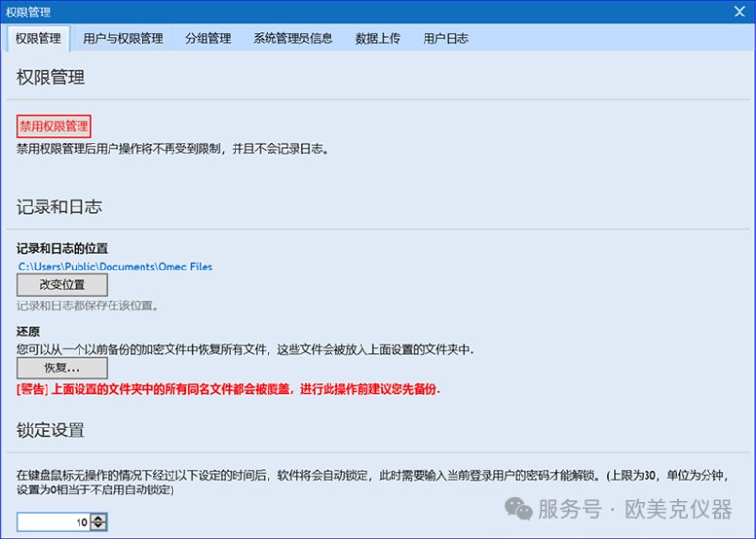This screenshot has width=756, height=539.
Task: View the 用户日志 tab
Action: [x=446, y=39]
